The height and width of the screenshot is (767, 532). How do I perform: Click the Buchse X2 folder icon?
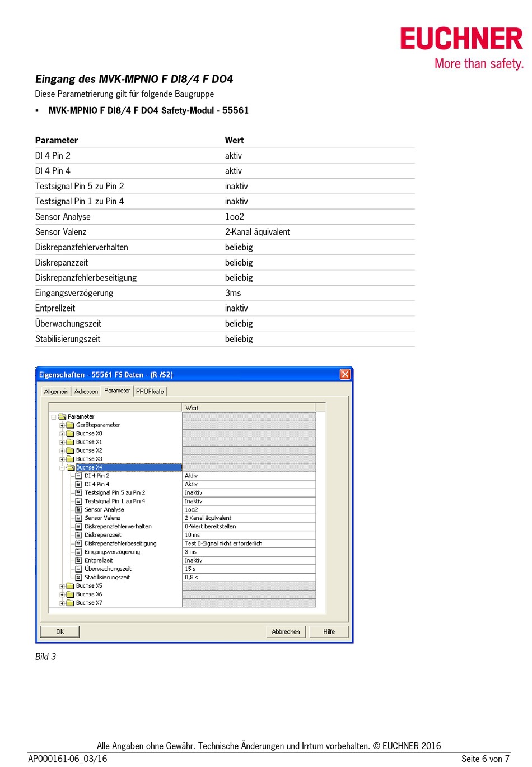[x=71, y=450]
